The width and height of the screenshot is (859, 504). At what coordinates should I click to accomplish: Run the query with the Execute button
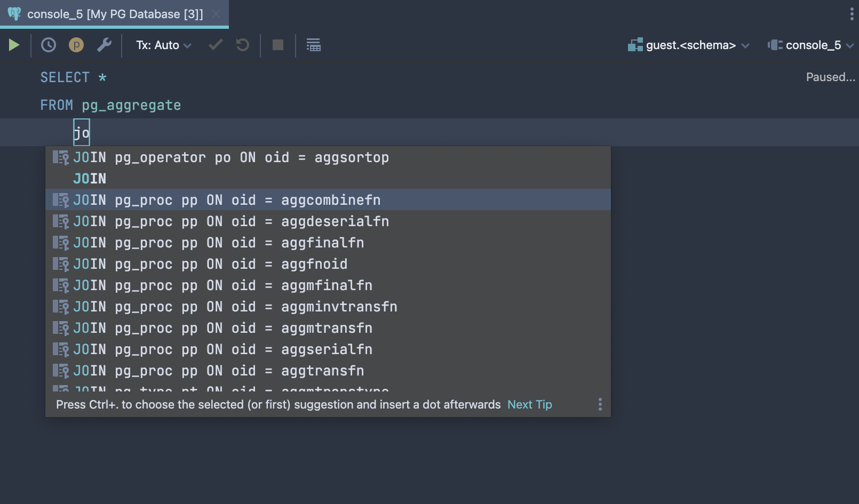(14, 45)
